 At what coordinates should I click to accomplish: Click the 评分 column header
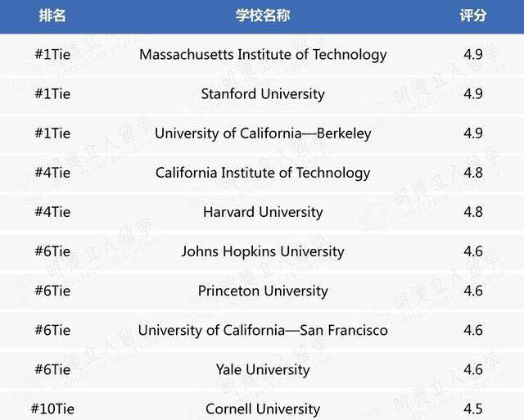[472, 16]
